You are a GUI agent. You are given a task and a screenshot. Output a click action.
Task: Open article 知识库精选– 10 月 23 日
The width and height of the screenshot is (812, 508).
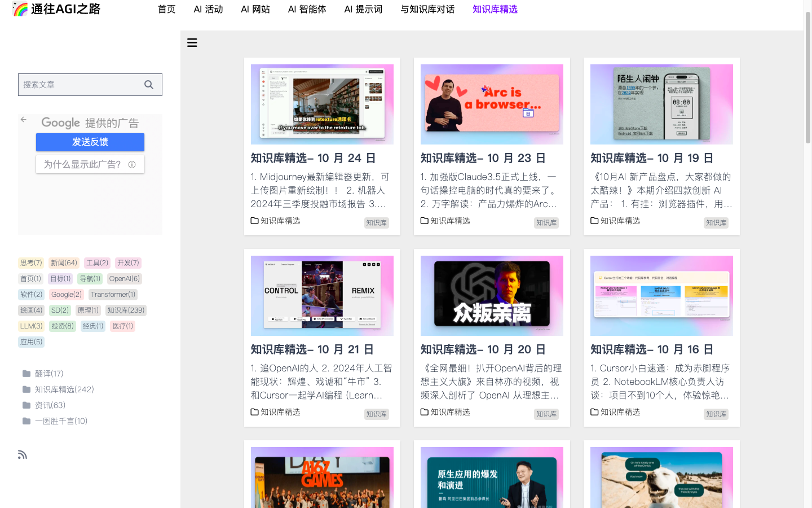[x=483, y=159]
